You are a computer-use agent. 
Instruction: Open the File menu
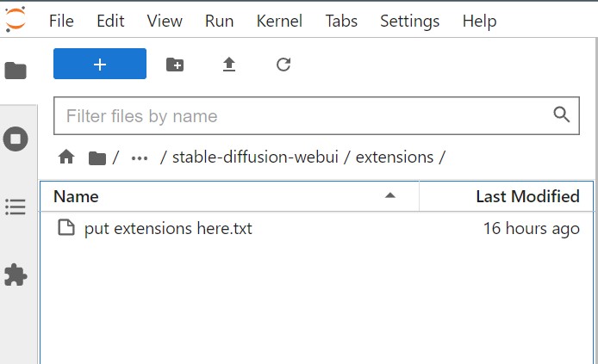tap(61, 21)
